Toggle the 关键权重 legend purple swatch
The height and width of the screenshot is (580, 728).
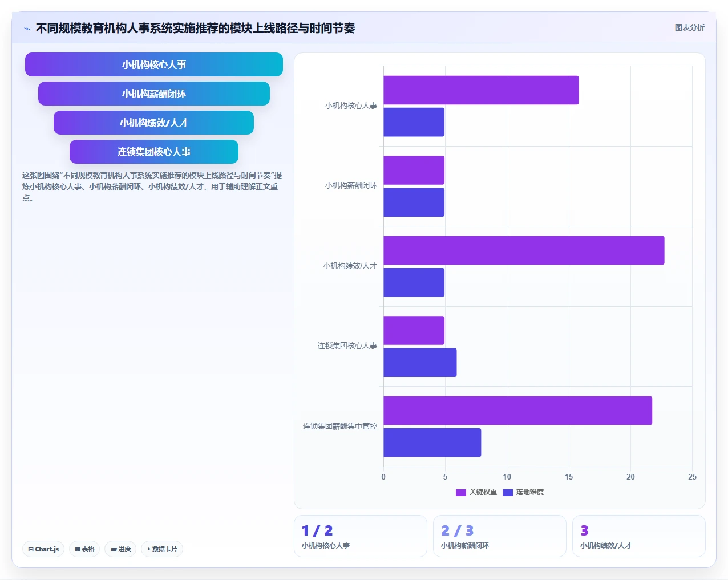(x=461, y=493)
